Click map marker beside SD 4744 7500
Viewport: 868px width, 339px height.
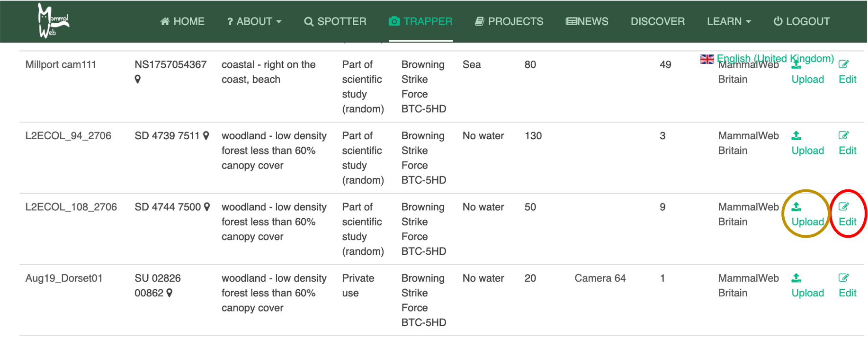point(207,207)
